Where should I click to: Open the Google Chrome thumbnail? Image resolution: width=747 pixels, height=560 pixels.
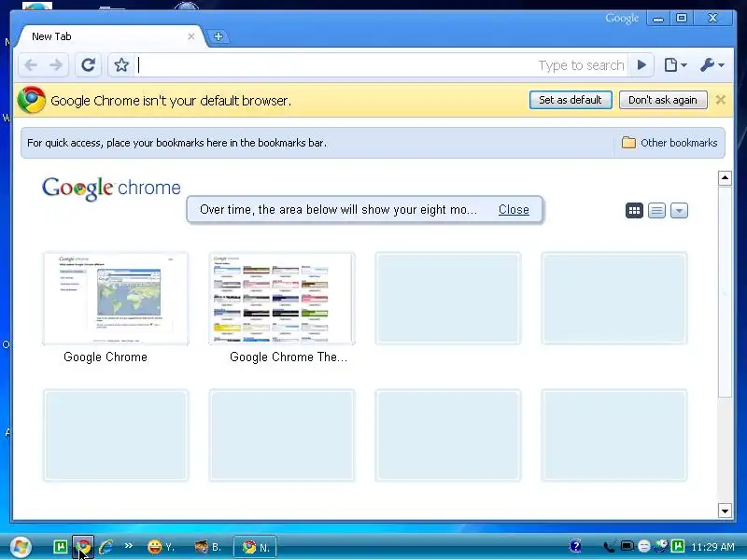click(x=116, y=299)
